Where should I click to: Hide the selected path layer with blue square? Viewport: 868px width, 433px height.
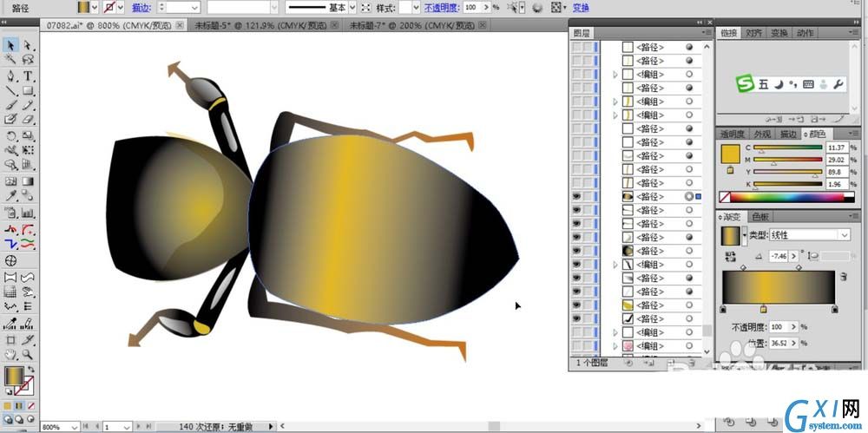[x=577, y=197]
